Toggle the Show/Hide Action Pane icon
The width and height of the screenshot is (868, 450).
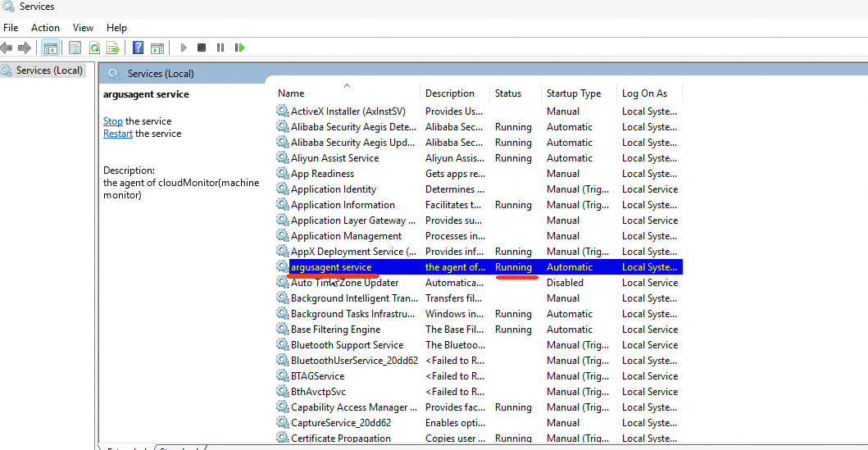point(157,48)
